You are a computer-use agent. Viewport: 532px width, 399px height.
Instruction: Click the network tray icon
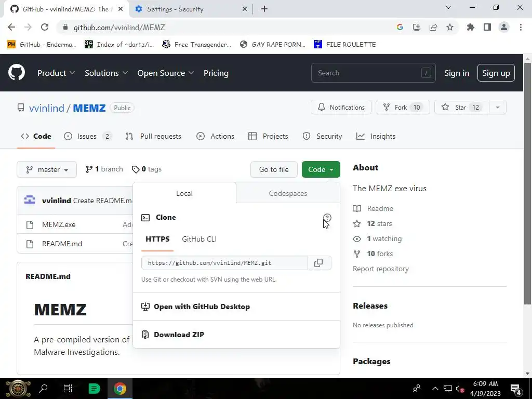tap(448, 389)
